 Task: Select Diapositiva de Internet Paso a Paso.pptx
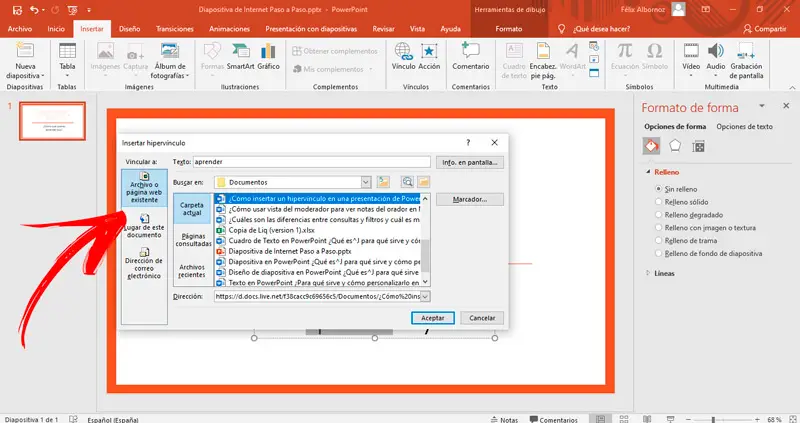pyautogui.click(x=290, y=251)
